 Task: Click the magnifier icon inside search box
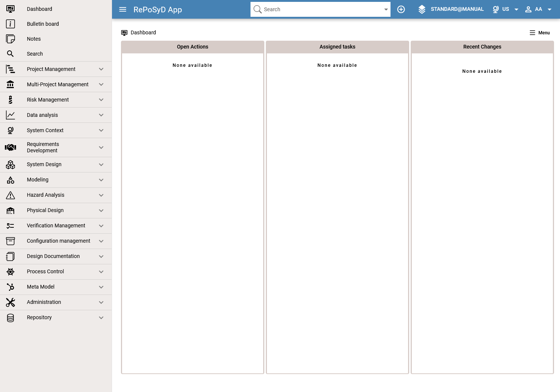coord(258,9)
